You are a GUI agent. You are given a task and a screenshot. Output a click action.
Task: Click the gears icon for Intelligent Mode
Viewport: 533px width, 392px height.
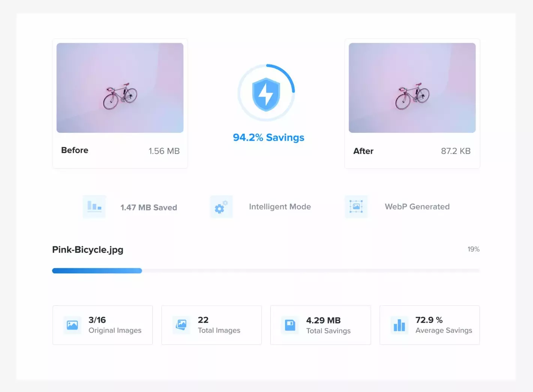point(221,207)
